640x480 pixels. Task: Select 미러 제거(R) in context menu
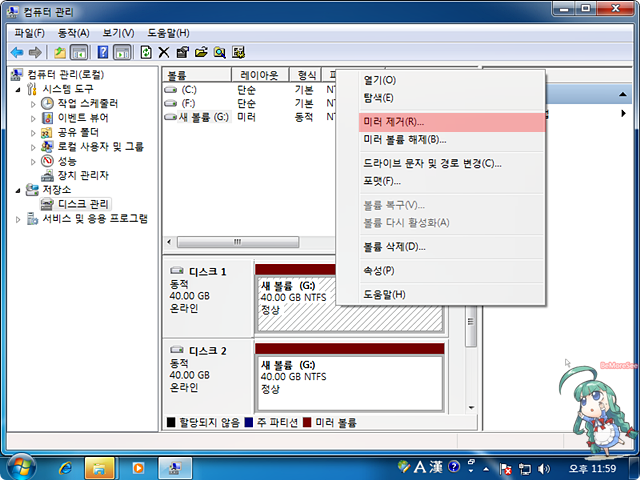pos(393,121)
